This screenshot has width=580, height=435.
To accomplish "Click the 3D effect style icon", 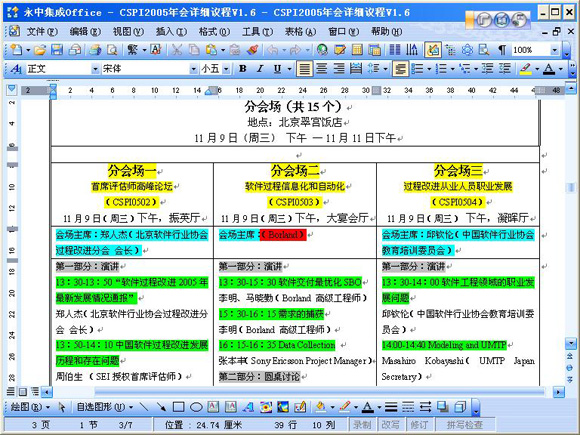I will [460, 407].
